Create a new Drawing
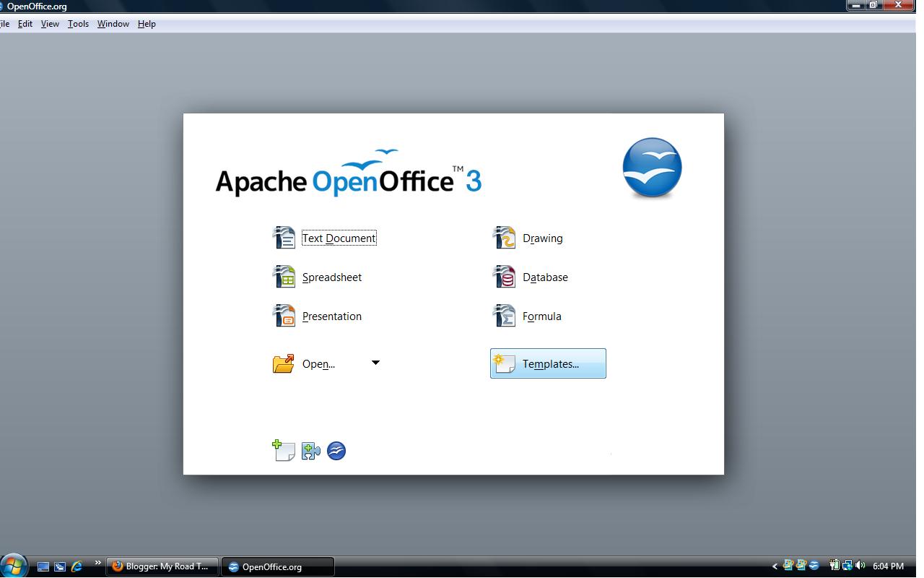Image resolution: width=924 pixels, height=578 pixels. pos(528,238)
